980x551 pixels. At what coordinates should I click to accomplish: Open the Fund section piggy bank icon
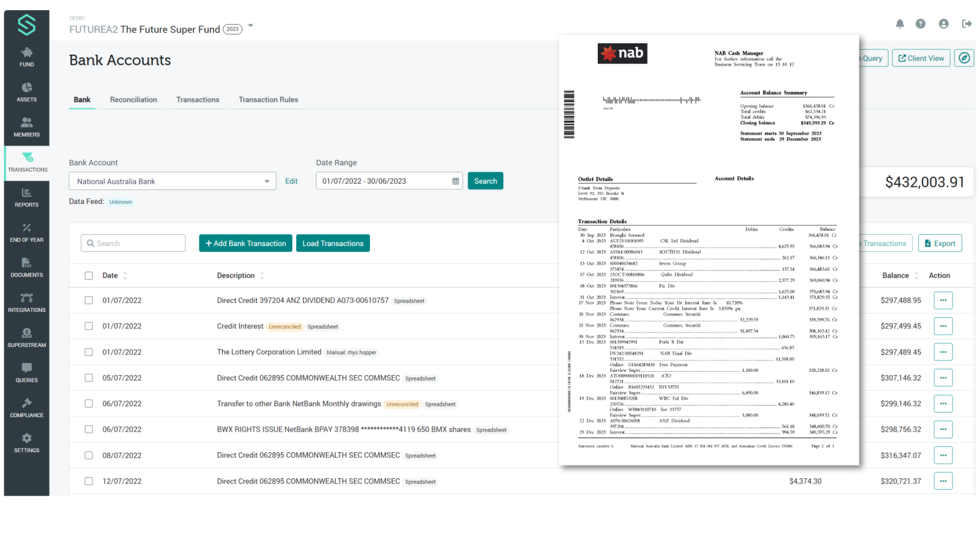27,53
